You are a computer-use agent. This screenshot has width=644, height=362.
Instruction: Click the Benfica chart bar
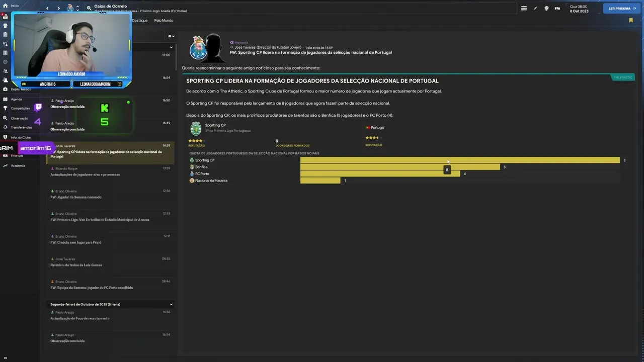400,167
